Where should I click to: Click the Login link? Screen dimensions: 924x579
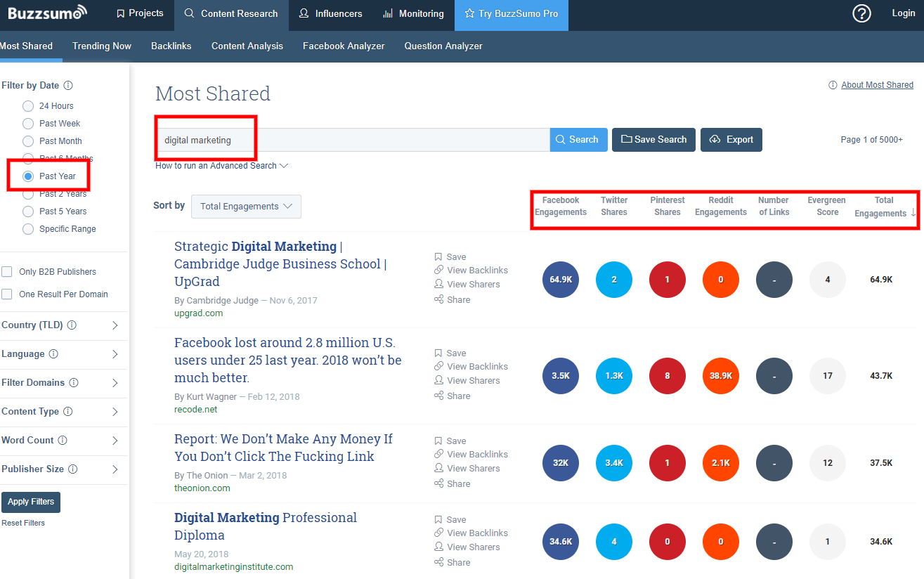(904, 13)
